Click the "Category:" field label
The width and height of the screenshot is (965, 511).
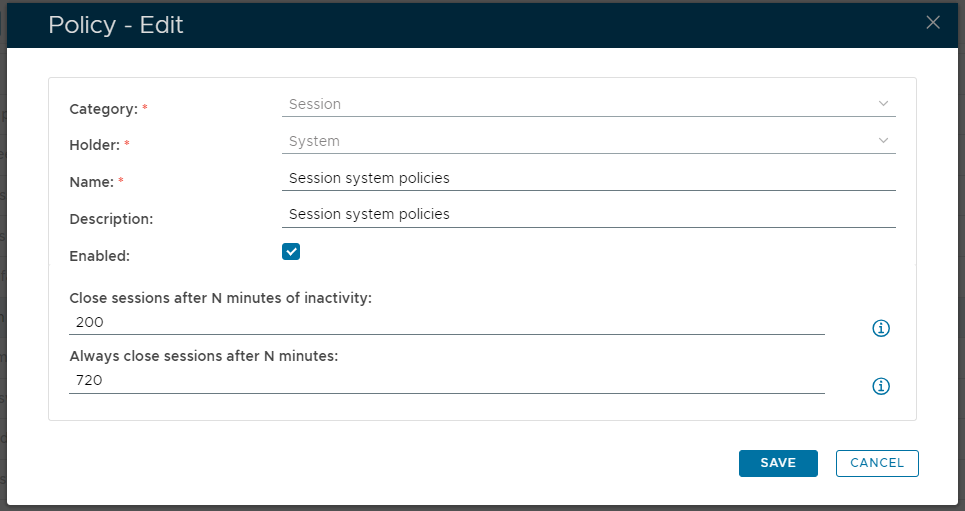click(x=103, y=108)
